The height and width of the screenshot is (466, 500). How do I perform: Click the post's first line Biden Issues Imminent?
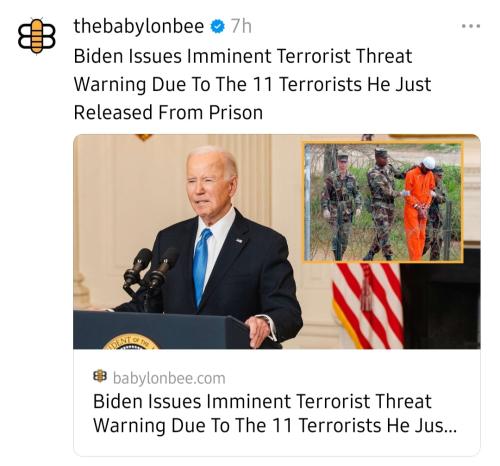pos(243,56)
